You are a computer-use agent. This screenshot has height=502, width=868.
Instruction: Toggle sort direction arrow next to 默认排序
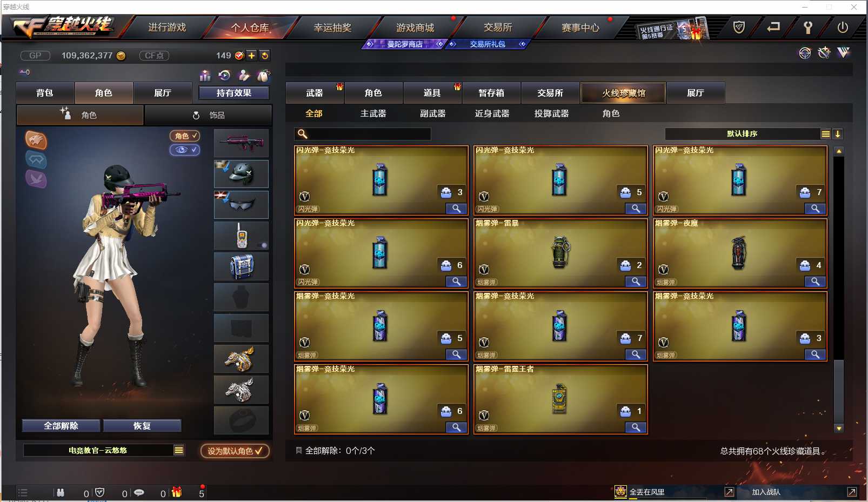838,134
